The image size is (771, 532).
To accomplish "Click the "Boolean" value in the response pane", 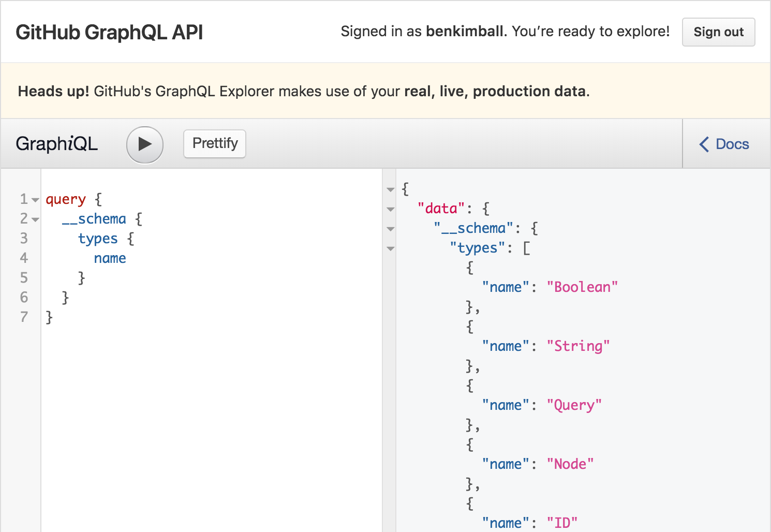I will 583,287.
